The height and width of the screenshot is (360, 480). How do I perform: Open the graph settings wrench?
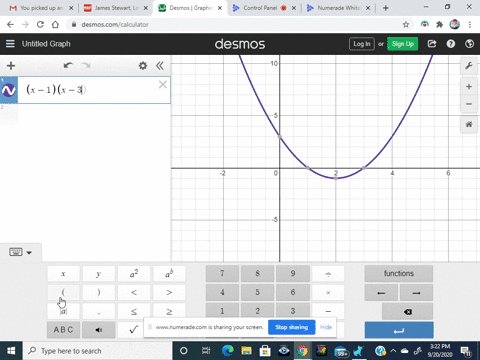point(469,66)
